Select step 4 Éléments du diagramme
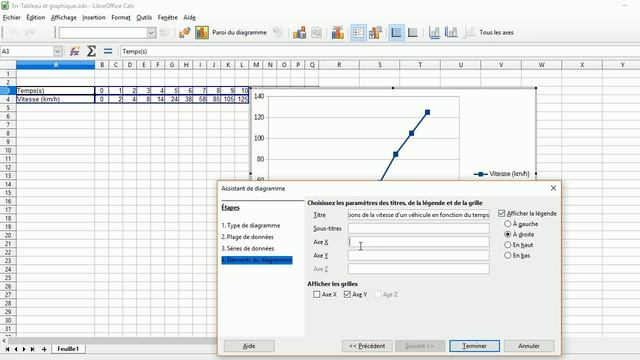 coord(257,260)
